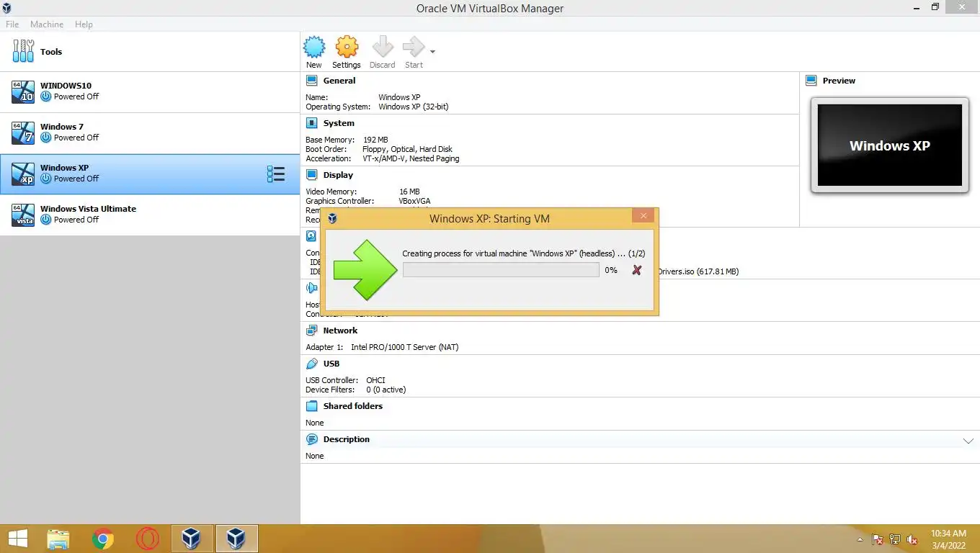Collapse the Description section chevron
The height and width of the screenshot is (553, 980).
coord(968,441)
